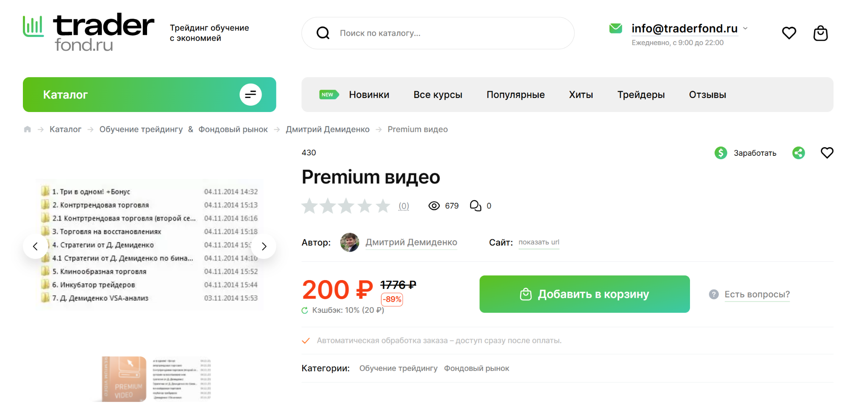Select the Premium Video box thumbnail
Screen dimensions: 868x415
pos(125,379)
